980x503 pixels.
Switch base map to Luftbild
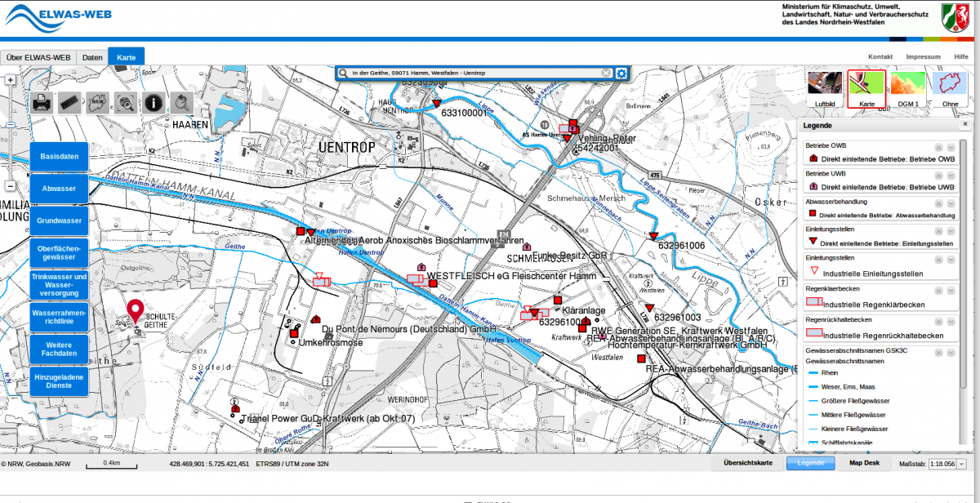click(825, 88)
